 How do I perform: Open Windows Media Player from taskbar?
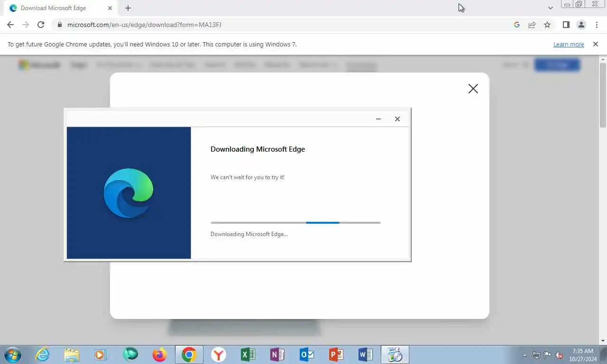[101, 355]
